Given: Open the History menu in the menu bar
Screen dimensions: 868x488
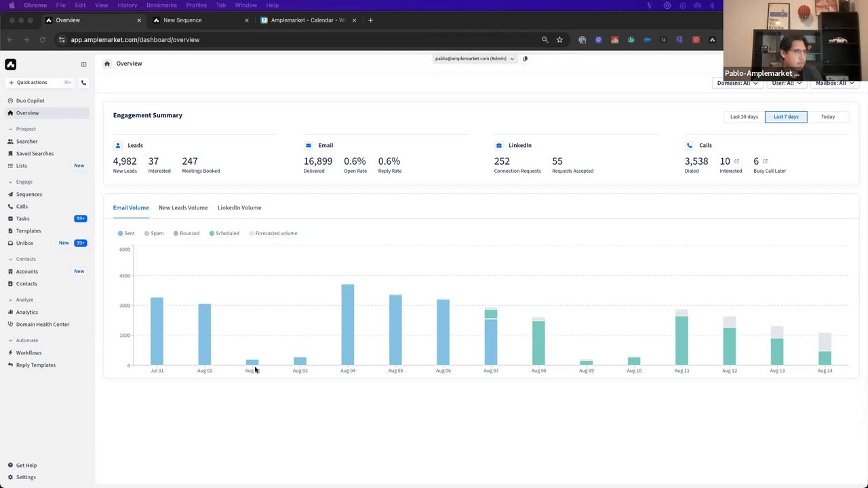Looking at the screenshot, I should pos(127,5).
